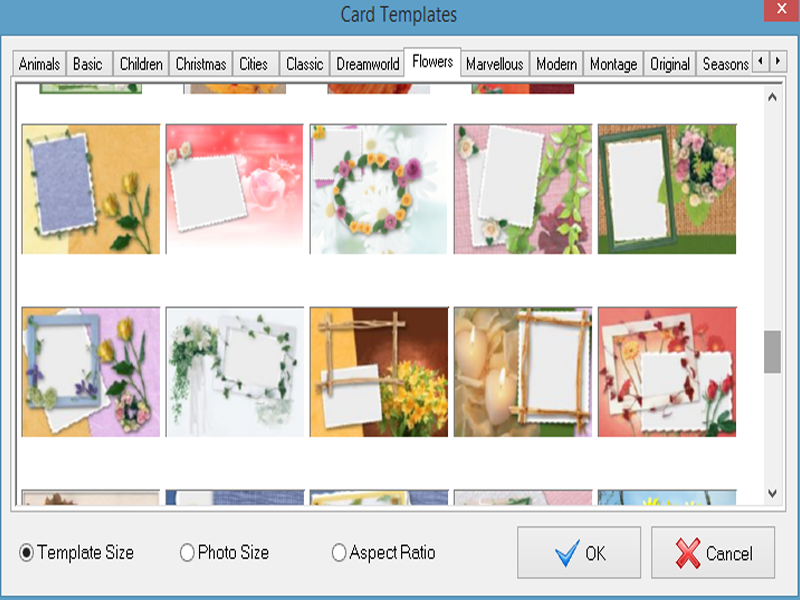The height and width of the screenshot is (600, 800).
Task: Enable the Aspect Ratio option
Action: coord(384,553)
